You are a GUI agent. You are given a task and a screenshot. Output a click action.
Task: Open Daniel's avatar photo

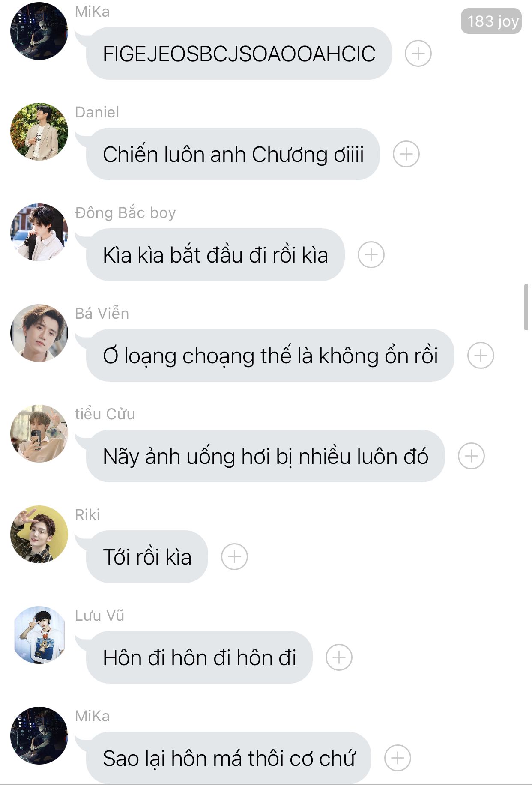point(39,131)
